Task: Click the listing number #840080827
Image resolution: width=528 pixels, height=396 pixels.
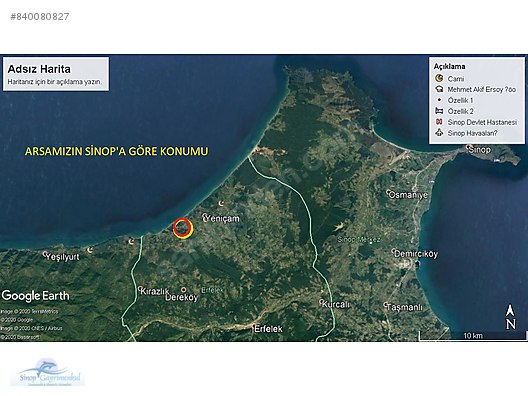Action: pyautogui.click(x=40, y=16)
